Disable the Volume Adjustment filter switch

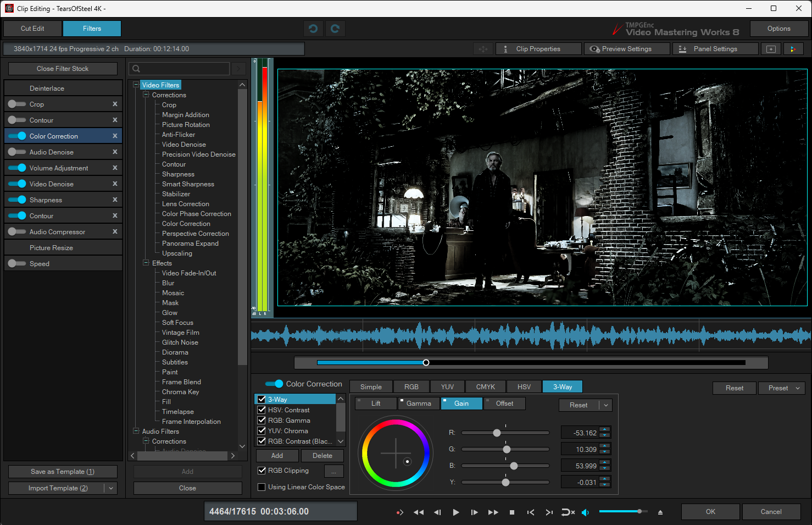coord(17,168)
